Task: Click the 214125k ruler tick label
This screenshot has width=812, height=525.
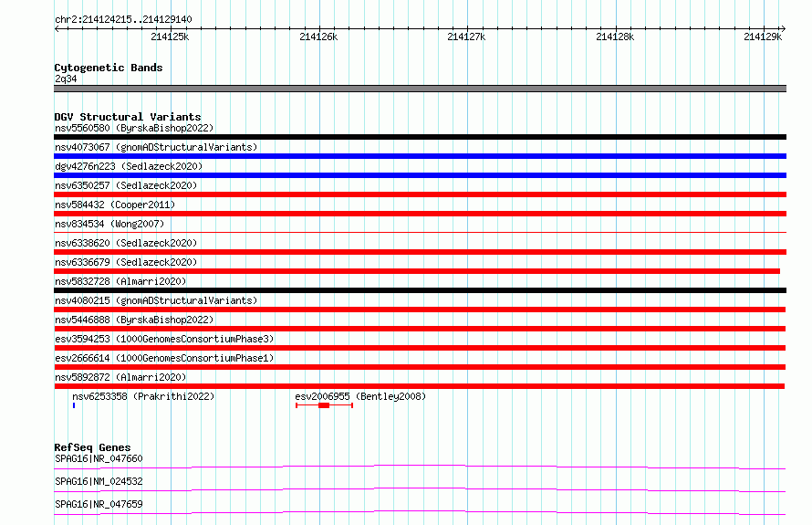Action: (x=170, y=37)
